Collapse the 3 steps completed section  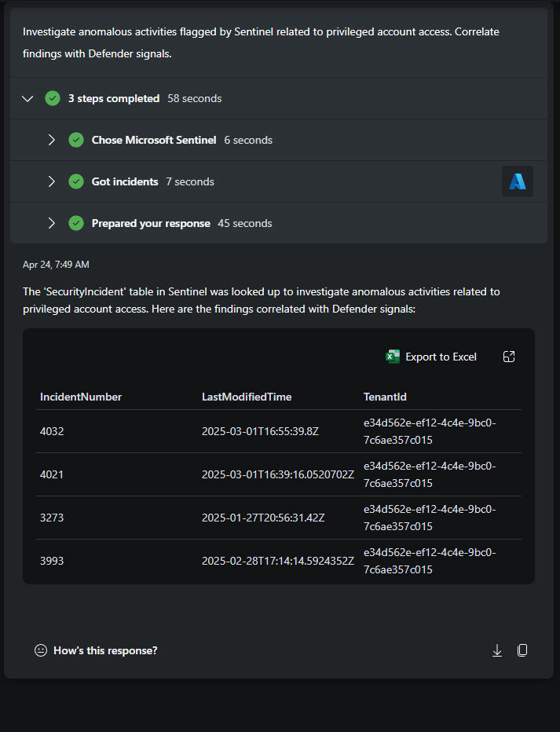click(x=27, y=98)
